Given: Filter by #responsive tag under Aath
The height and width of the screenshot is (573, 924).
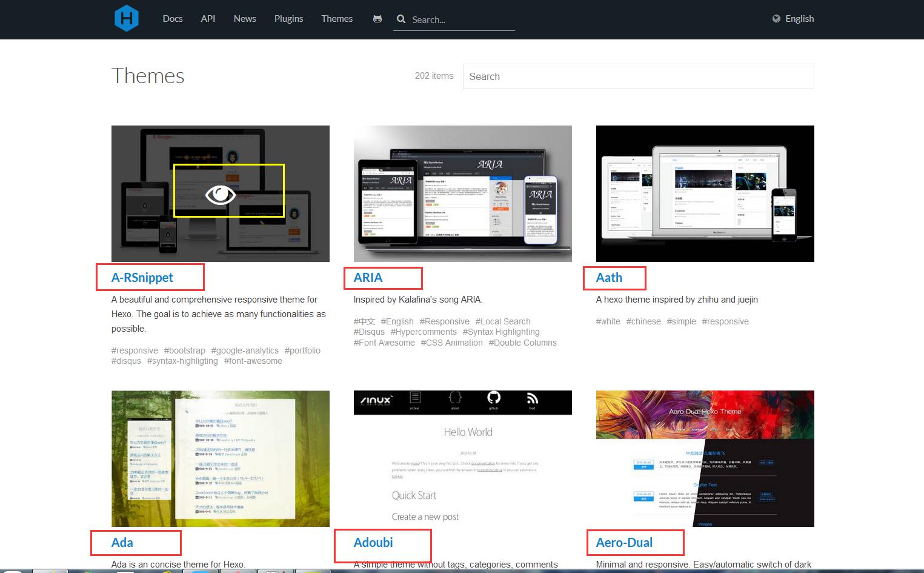Looking at the screenshot, I should pos(725,321).
